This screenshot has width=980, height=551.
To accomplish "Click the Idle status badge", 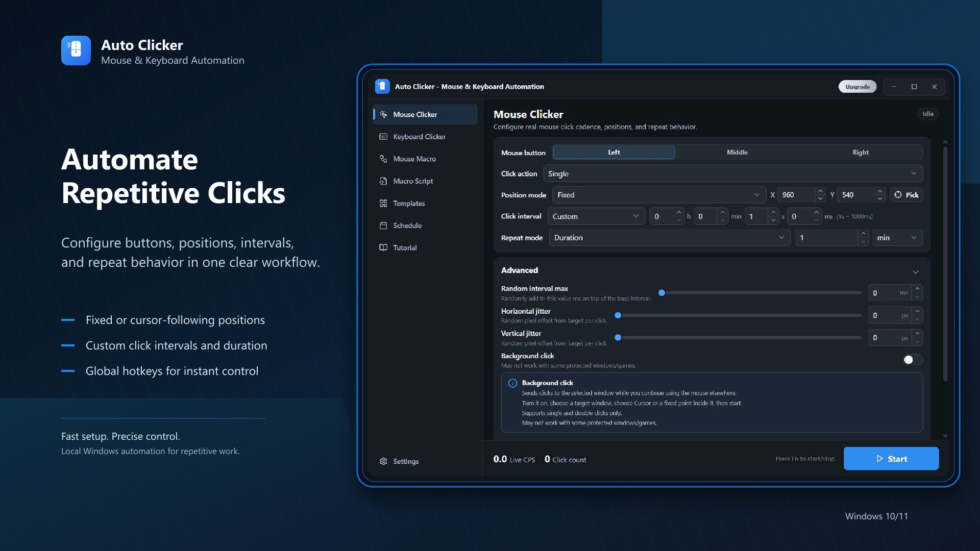I will pos(928,114).
